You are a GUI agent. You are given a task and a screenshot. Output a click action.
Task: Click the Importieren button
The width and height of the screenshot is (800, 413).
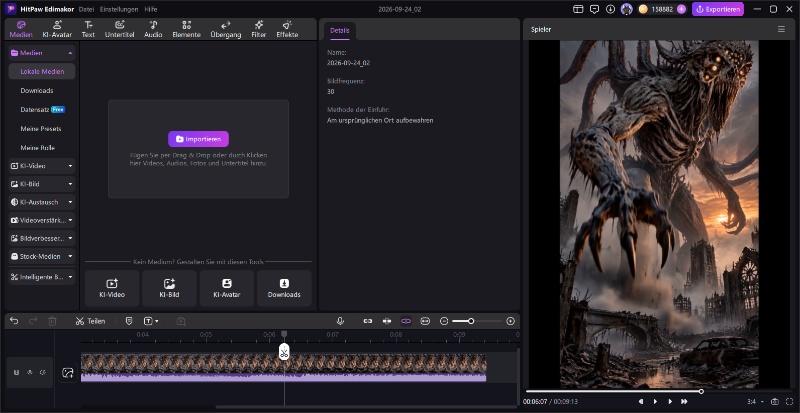198,139
